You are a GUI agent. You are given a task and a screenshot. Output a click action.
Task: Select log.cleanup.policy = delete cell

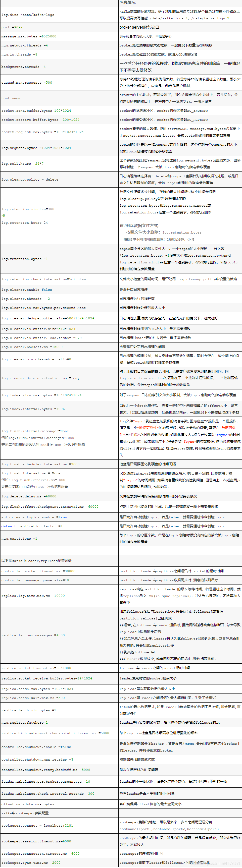point(59,180)
